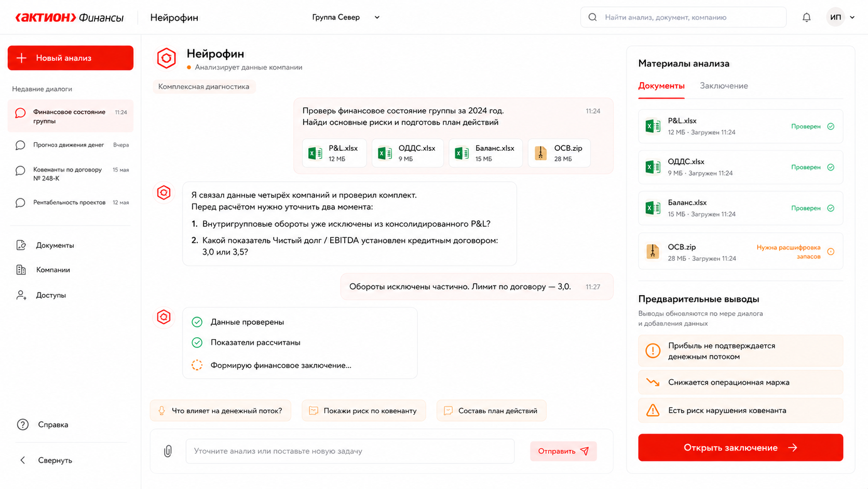
Task: Click the Excel icon of P&L.xlsx in Материалы анализа
Action: [x=653, y=126]
